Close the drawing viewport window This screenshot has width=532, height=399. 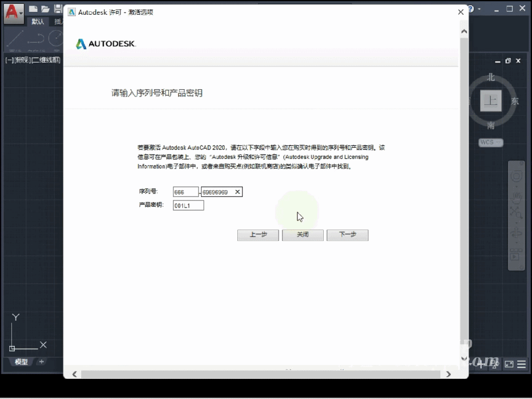[x=518, y=61]
